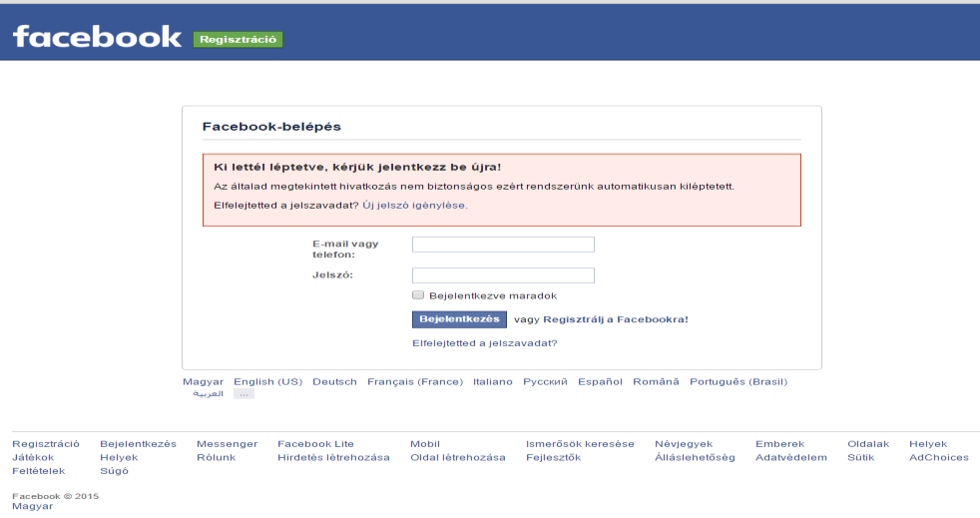980x518 pixels.
Task: Open the footer Bejelentkezés link
Action: click(x=138, y=444)
